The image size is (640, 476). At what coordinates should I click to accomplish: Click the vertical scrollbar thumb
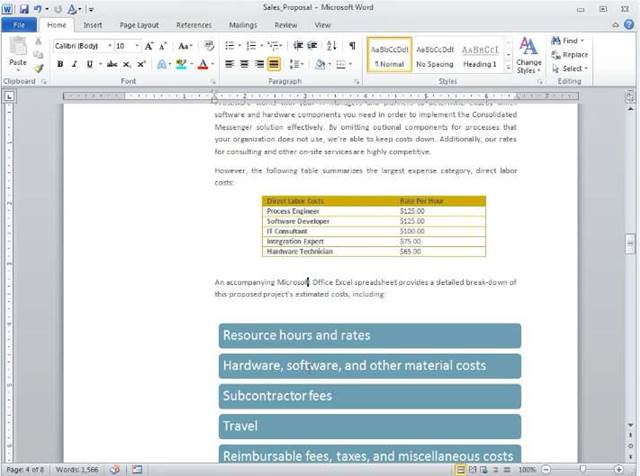point(630,244)
